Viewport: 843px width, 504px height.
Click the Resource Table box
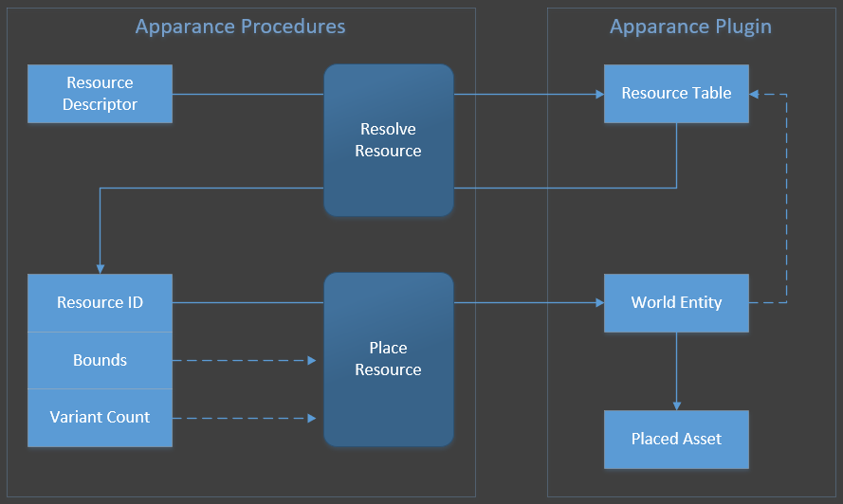(676, 94)
